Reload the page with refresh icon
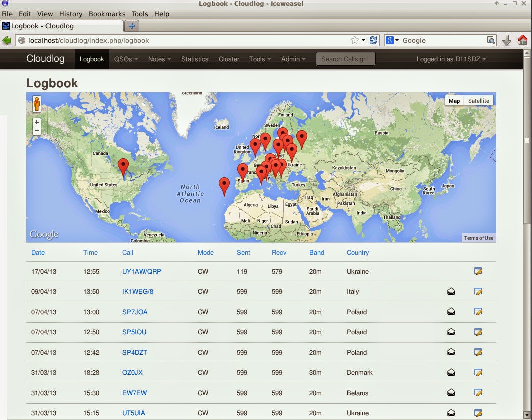The width and height of the screenshot is (532, 420). point(373,40)
